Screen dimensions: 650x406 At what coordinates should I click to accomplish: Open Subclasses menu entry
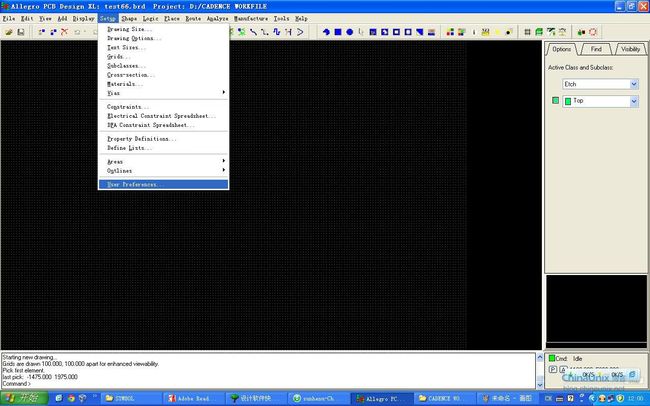coord(163,66)
